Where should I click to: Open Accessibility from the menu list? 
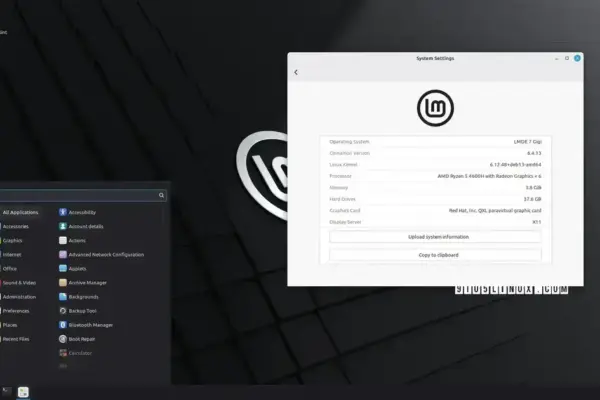click(x=77, y=212)
